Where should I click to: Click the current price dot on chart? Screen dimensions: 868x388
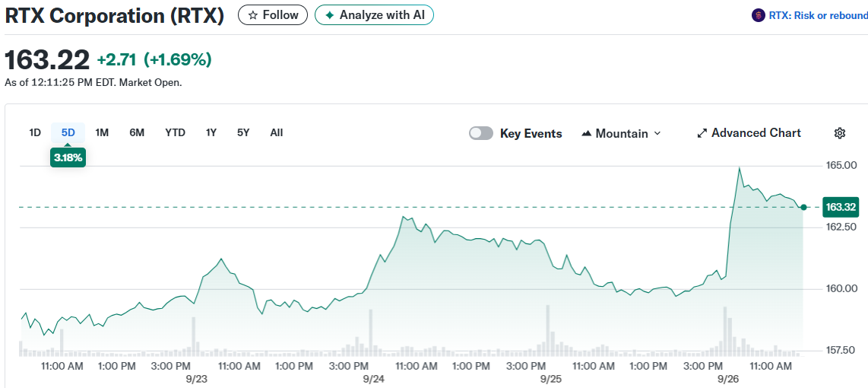[803, 207]
